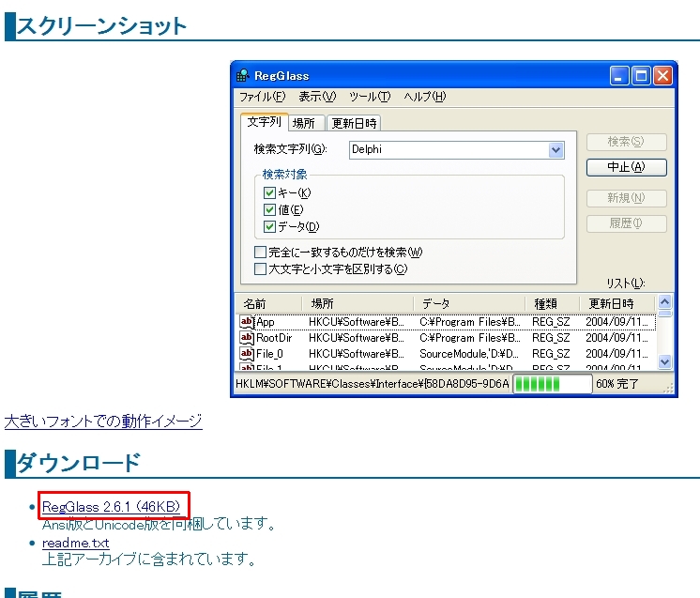Click the 60% 完了 status text

click(617, 384)
